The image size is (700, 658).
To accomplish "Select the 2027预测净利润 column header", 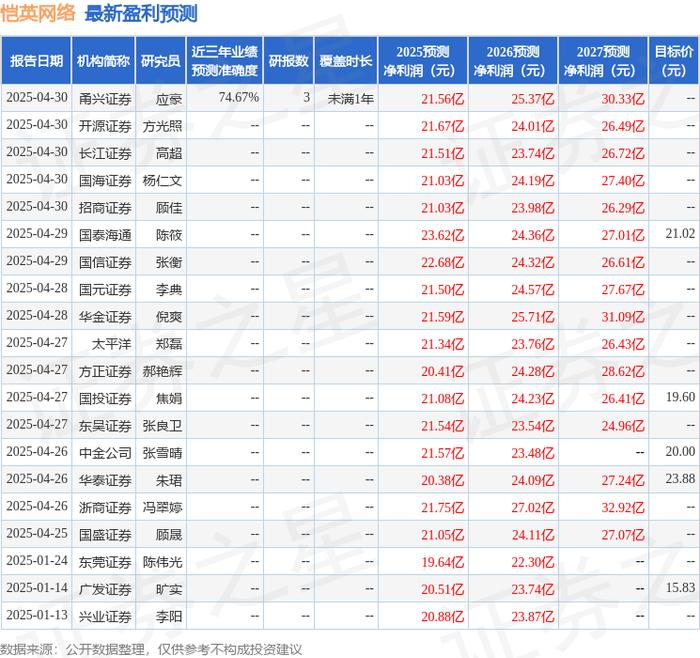I will [603, 61].
